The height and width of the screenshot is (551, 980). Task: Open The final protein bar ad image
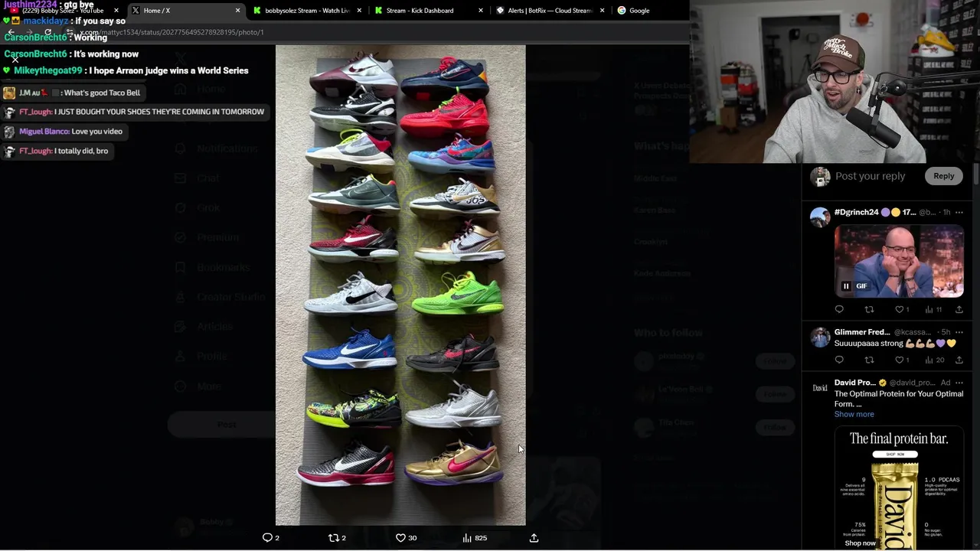tap(899, 488)
